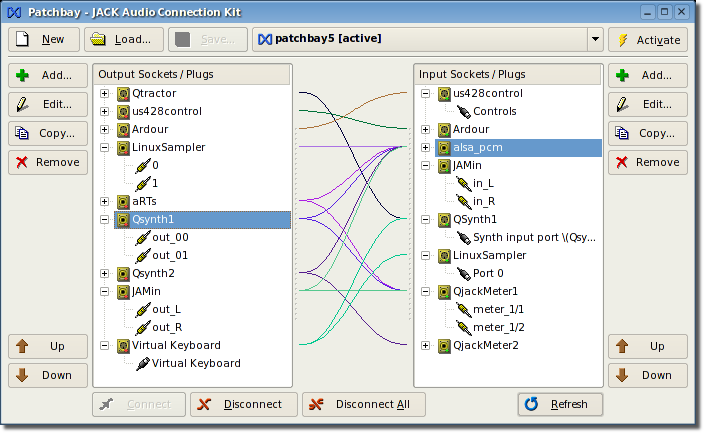Copy the selected output socket

[48, 133]
